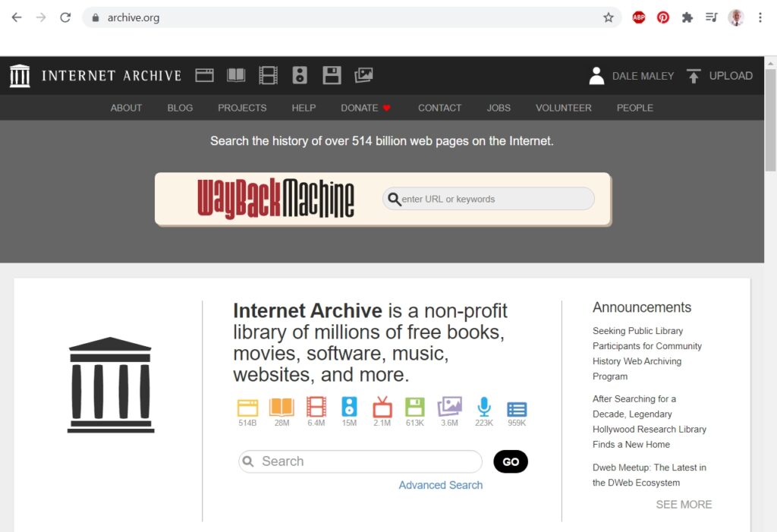Open the BLOG menu item
Screen dimensions: 777x532
(180, 108)
